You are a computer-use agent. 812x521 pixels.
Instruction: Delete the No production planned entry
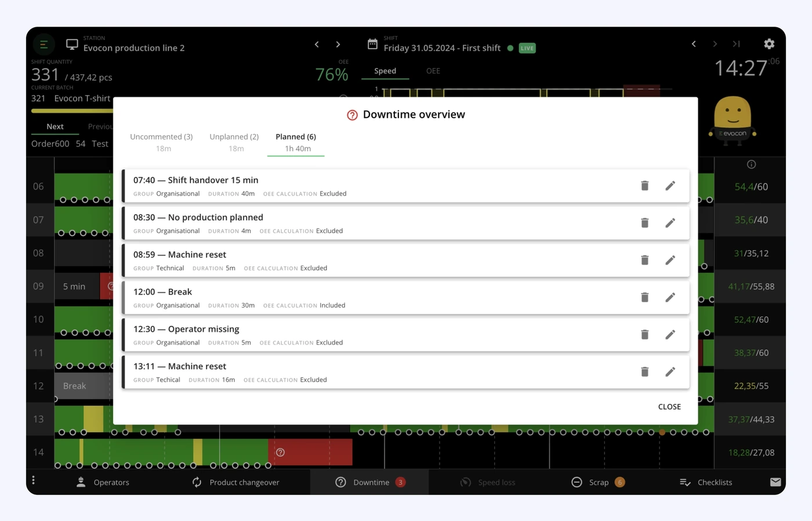644,223
